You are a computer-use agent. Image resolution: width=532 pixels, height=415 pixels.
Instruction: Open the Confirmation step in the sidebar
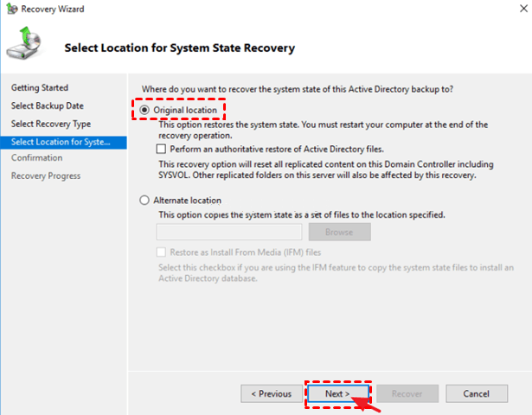(36, 157)
